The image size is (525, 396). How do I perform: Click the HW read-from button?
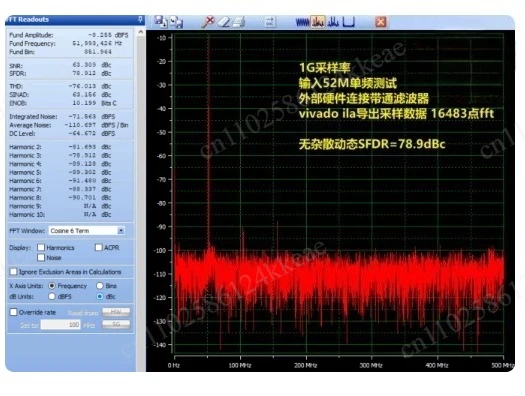point(116,312)
